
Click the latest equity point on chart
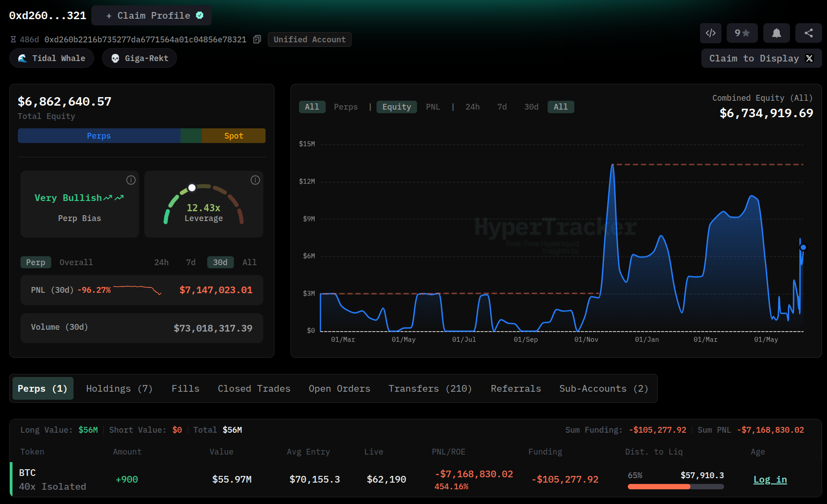803,247
